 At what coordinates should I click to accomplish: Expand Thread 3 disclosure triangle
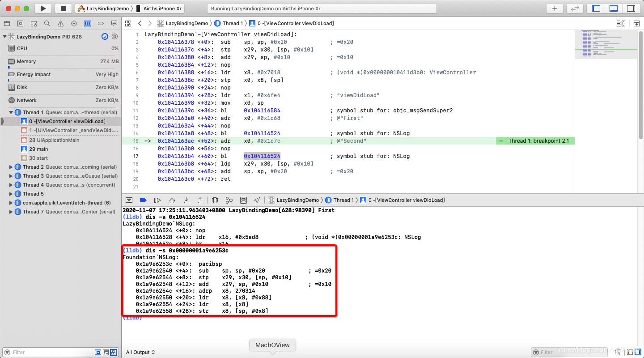point(11,176)
